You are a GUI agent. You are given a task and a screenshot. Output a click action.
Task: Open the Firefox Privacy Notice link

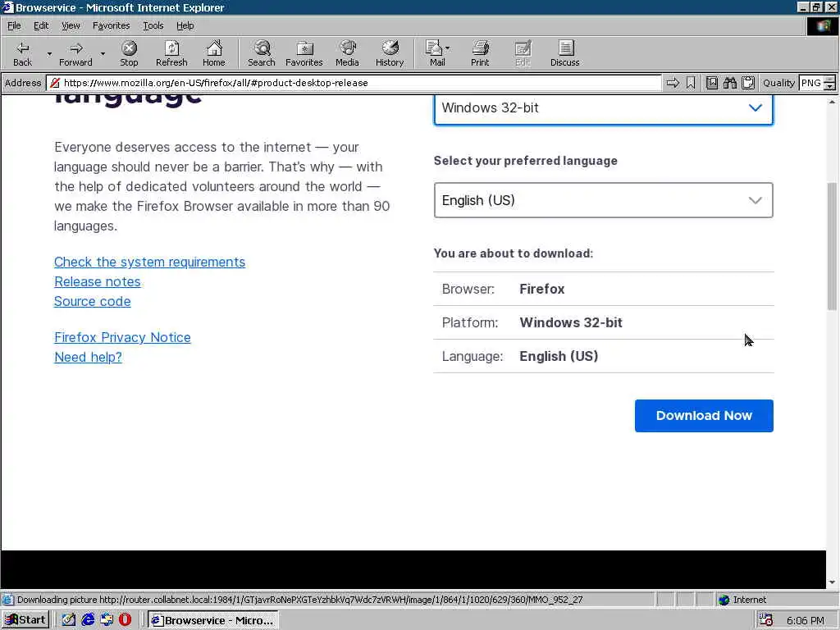pos(122,337)
